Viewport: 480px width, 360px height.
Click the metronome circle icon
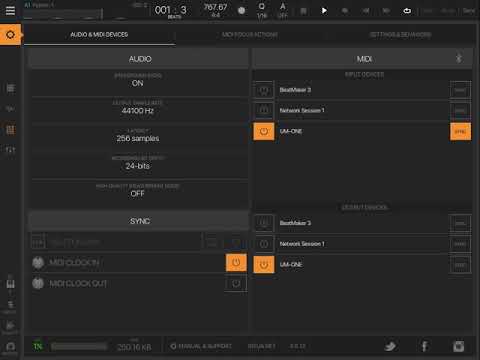pyautogui.click(x=241, y=11)
